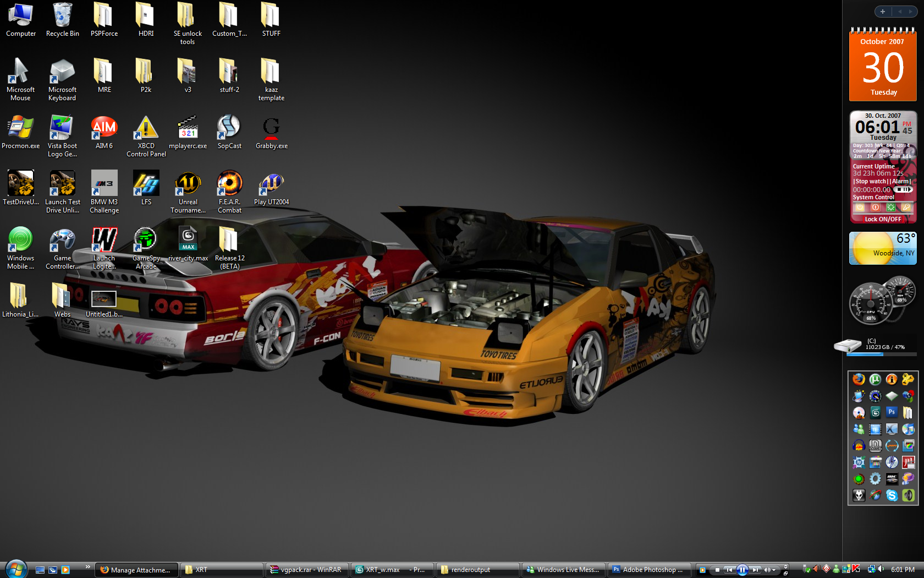Open the Recycle Bin icon
Image resolution: width=924 pixels, height=578 pixels.
pyautogui.click(x=62, y=20)
